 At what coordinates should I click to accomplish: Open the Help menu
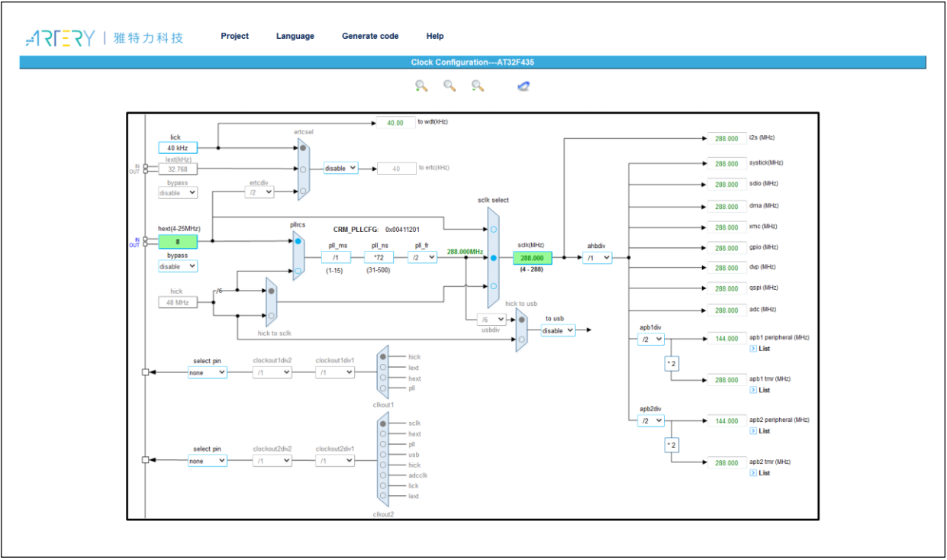[435, 36]
